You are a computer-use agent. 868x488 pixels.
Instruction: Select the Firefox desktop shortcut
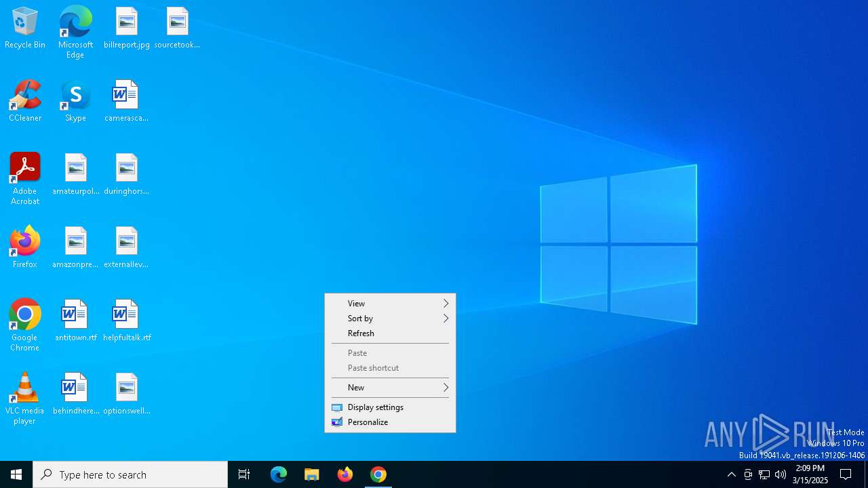tap(25, 248)
